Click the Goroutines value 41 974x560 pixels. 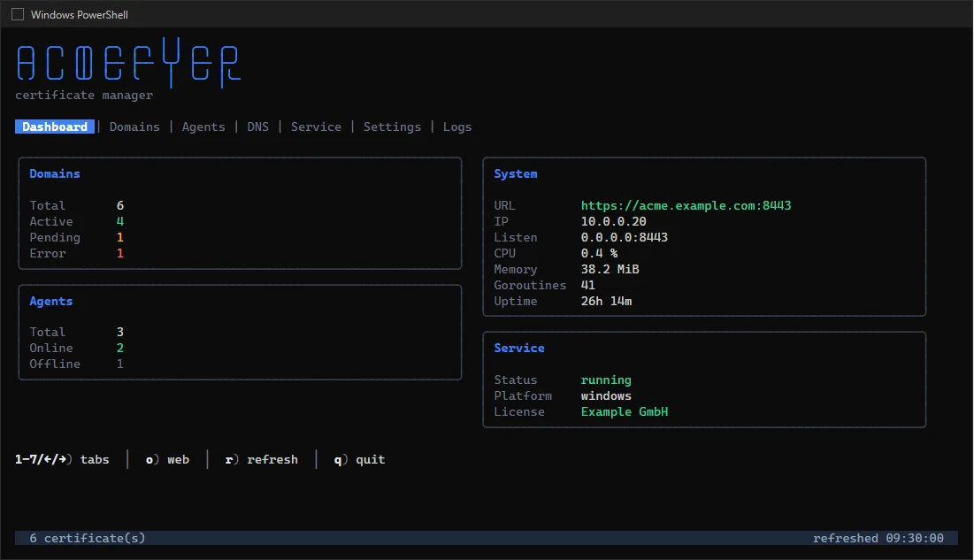pyautogui.click(x=587, y=285)
